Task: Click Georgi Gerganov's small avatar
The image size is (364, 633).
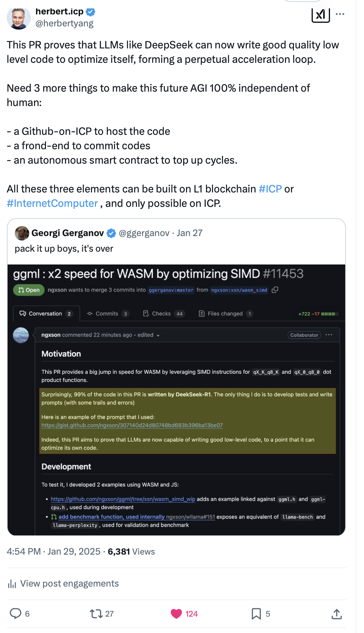Action: (22, 233)
